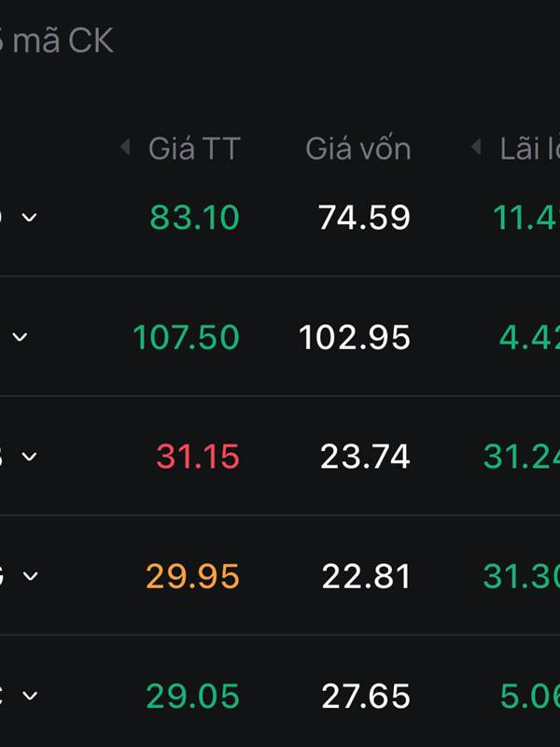Select the cost price 23.74

point(365,457)
